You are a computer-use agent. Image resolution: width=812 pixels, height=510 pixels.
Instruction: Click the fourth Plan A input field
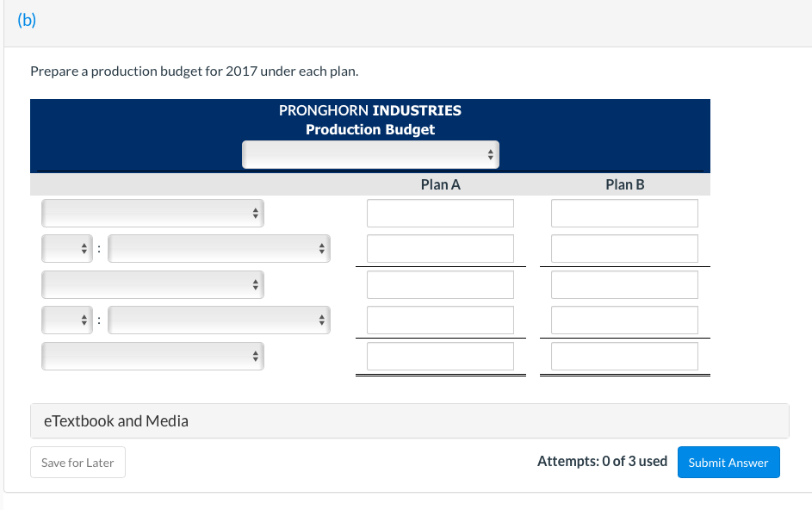click(x=440, y=320)
